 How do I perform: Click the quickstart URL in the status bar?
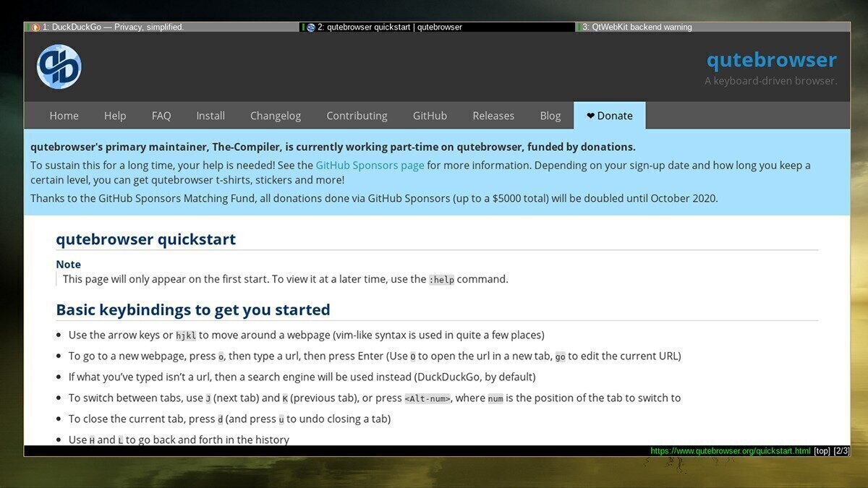(730, 450)
